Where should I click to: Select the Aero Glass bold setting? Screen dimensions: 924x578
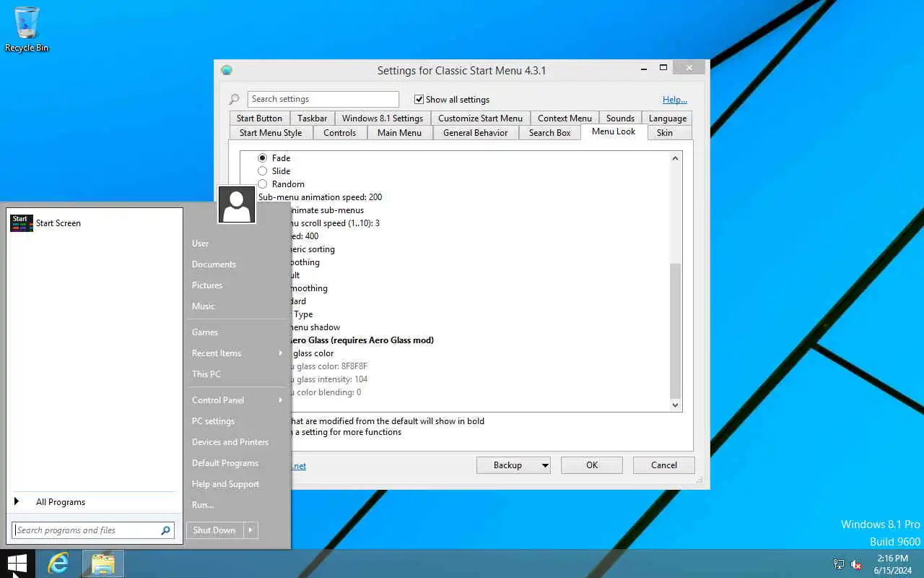click(x=363, y=340)
